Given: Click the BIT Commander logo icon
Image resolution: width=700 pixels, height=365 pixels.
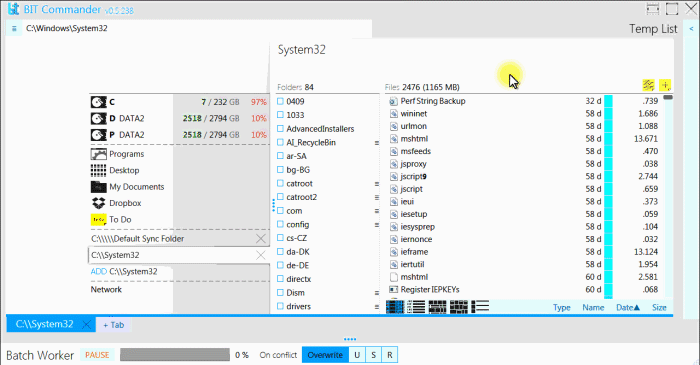Looking at the screenshot, I should (x=13, y=9).
